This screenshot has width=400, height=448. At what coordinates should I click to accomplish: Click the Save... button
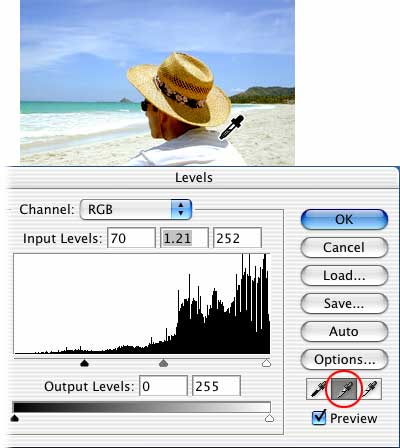[344, 303]
